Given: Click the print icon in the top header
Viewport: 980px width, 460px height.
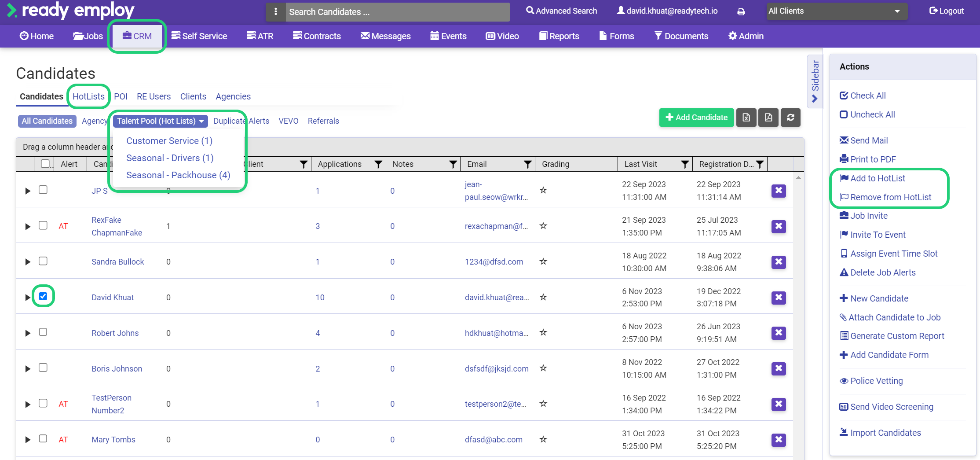Looking at the screenshot, I should (x=741, y=11).
